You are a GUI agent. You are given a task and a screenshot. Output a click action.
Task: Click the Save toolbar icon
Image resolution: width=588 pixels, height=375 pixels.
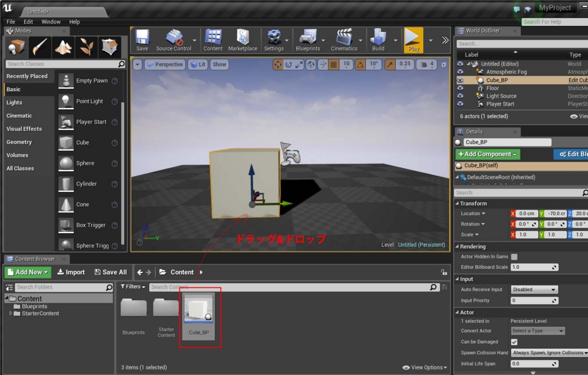tap(142, 40)
